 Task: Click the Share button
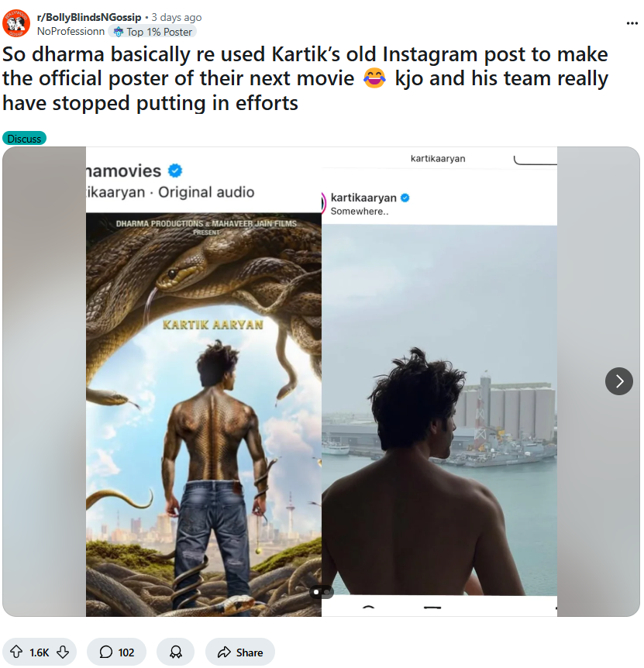240,653
